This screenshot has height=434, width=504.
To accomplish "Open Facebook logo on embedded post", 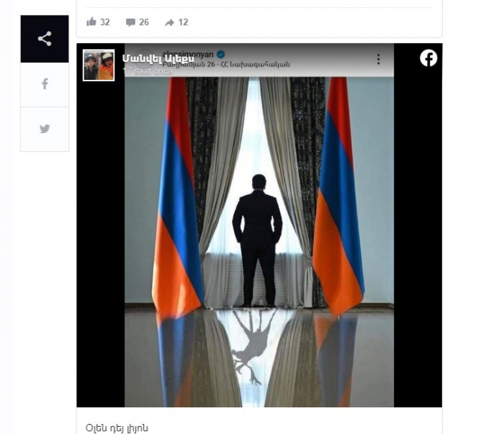I will click(x=428, y=58).
